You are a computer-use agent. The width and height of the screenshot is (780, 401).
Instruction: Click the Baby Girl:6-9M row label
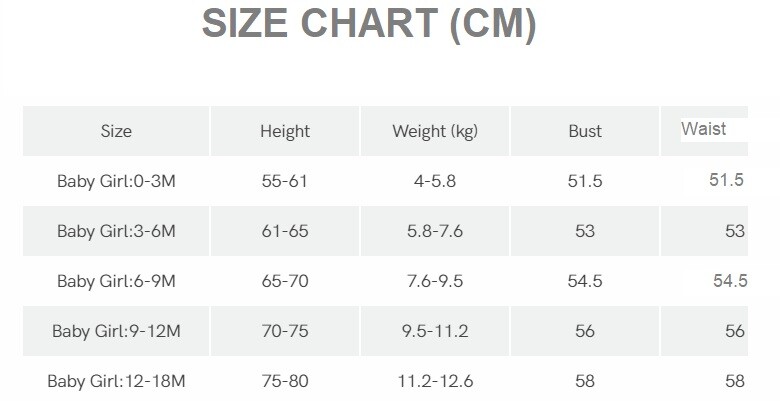coord(116,281)
